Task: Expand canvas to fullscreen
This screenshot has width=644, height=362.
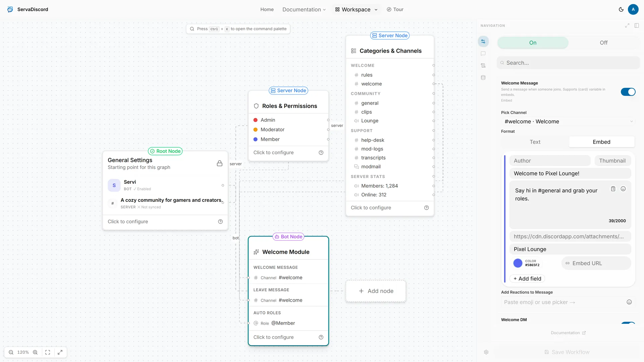Action: [60, 352]
